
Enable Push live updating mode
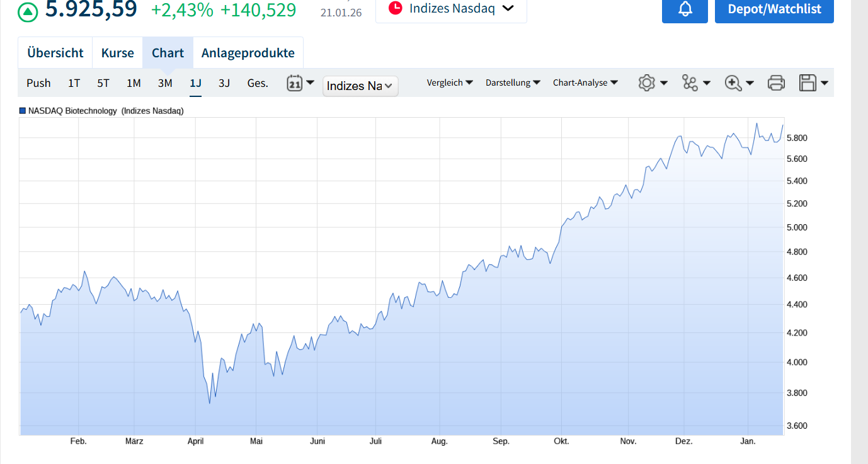38,83
